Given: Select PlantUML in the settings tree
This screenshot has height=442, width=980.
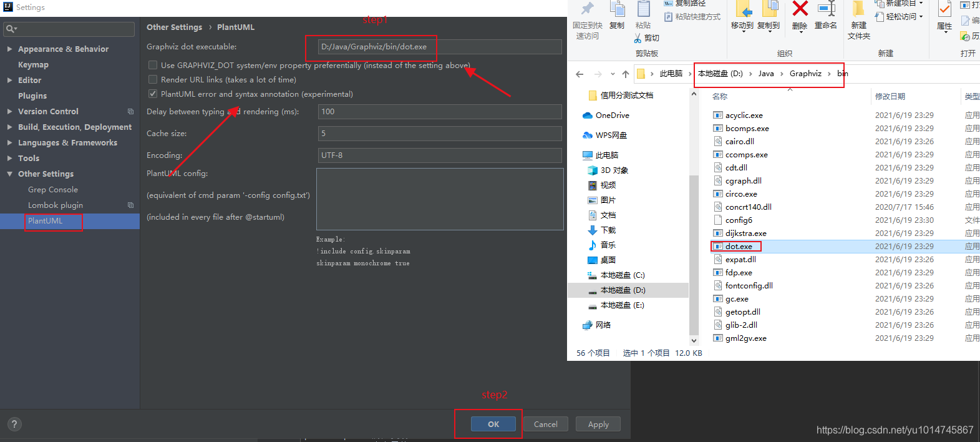Looking at the screenshot, I should (46, 220).
